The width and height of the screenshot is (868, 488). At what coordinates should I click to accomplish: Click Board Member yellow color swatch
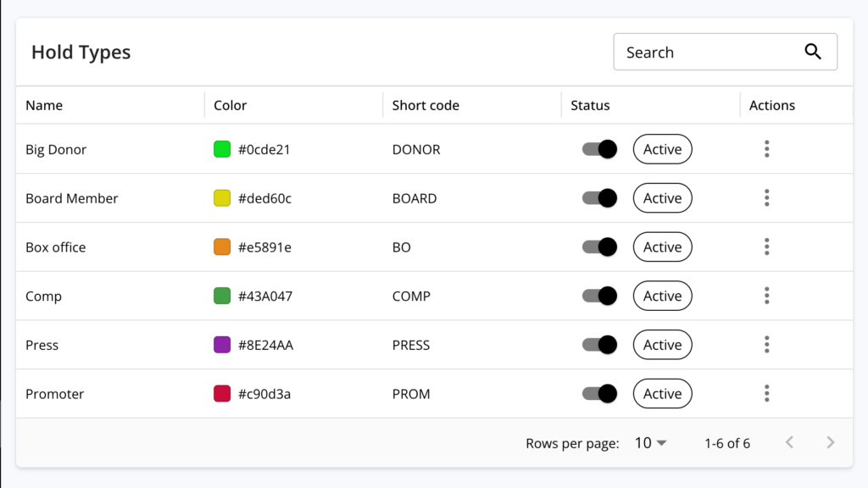pyautogui.click(x=222, y=197)
